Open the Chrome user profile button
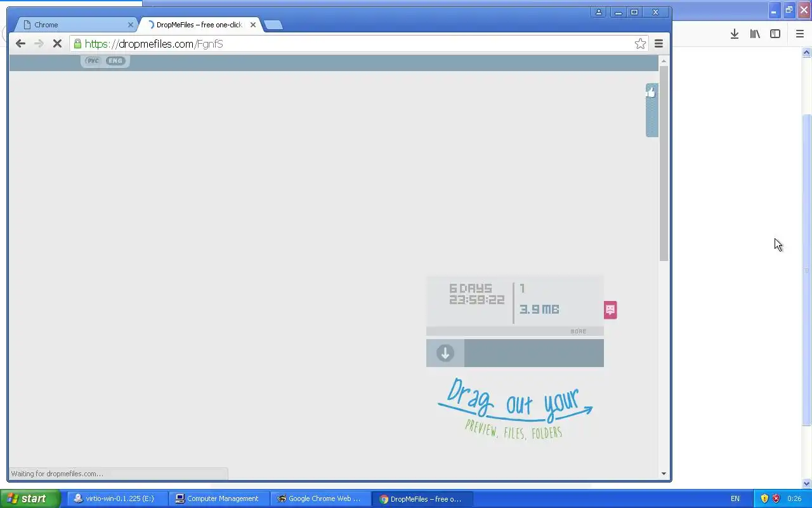 click(598, 12)
